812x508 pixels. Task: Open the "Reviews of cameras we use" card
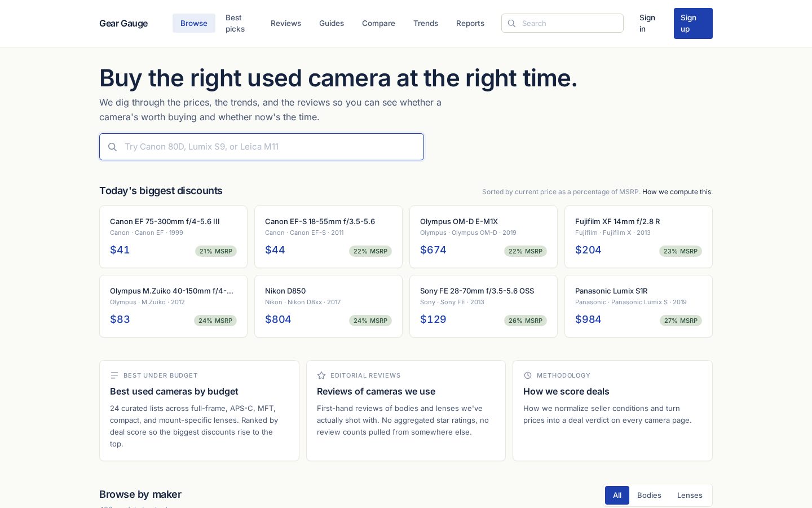coord(406,410)
